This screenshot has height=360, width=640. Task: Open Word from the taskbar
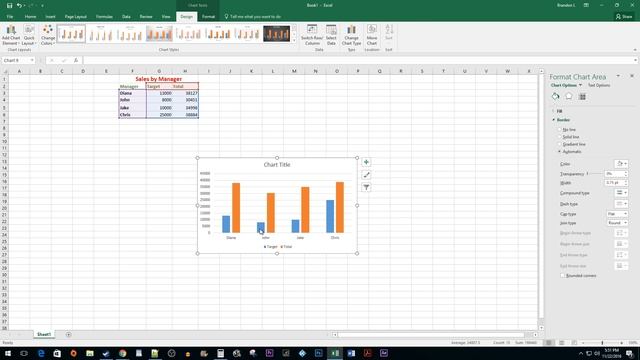tap(351, 353)
